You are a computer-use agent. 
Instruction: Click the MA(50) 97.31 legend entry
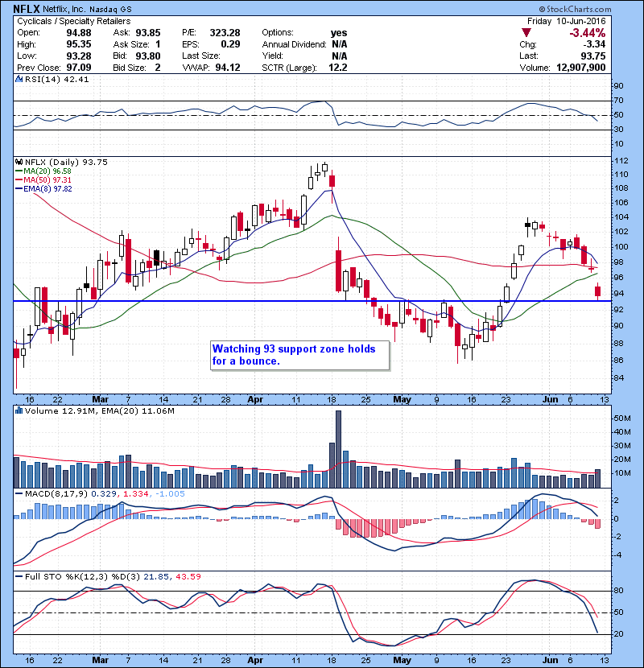click(43, 179)
